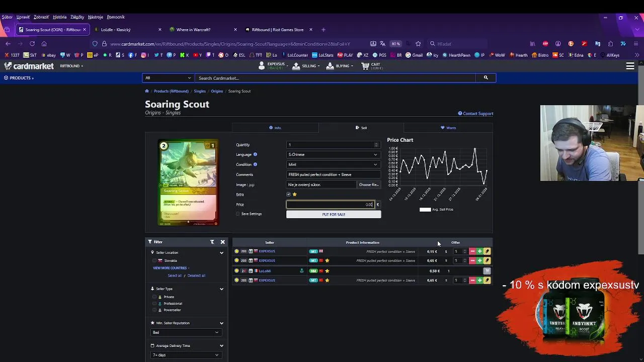Check the Slovakia seller location checkbox
The width and height of the screenshot is (644, 362).
pos(154,260)
